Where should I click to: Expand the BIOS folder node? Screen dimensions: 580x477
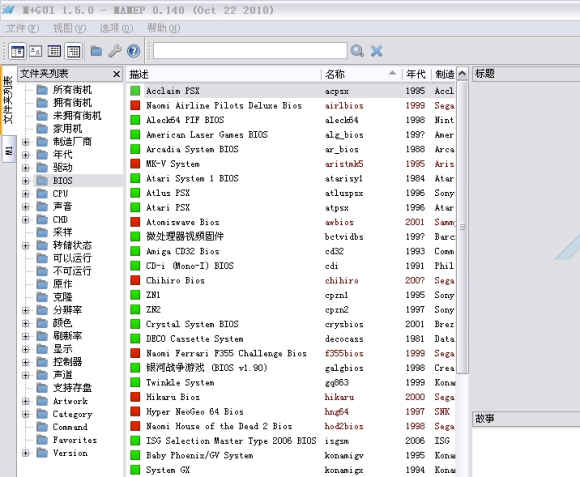point(26,181)
